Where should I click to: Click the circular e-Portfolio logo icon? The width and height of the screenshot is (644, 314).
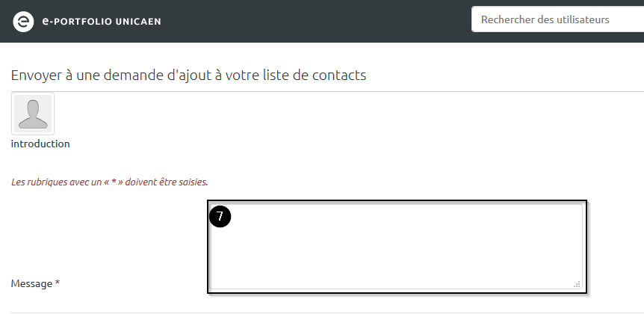pyautogui.click(x=23, y=21)
